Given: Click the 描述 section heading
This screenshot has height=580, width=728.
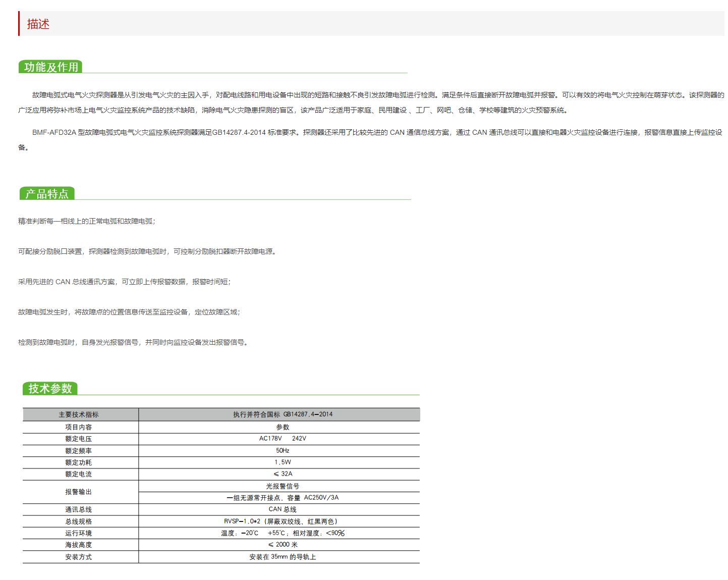Looking at the screenshot, I should (x=37, y=24).
